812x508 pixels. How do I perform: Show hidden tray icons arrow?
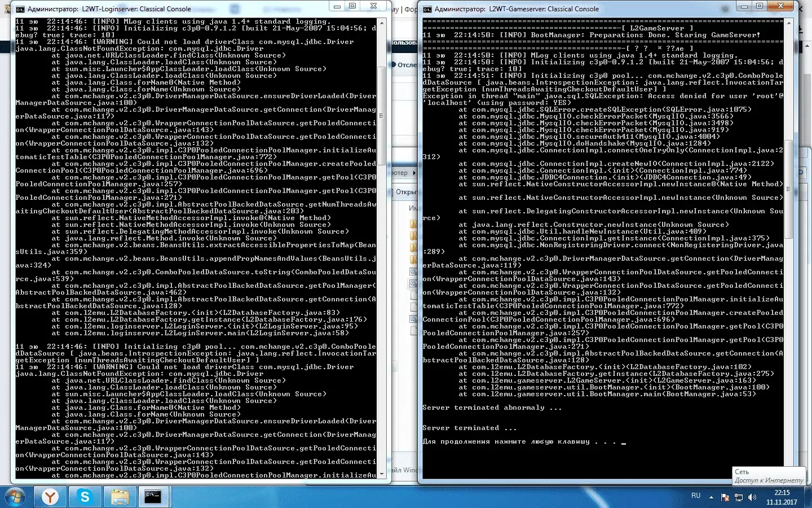(711, 497)
